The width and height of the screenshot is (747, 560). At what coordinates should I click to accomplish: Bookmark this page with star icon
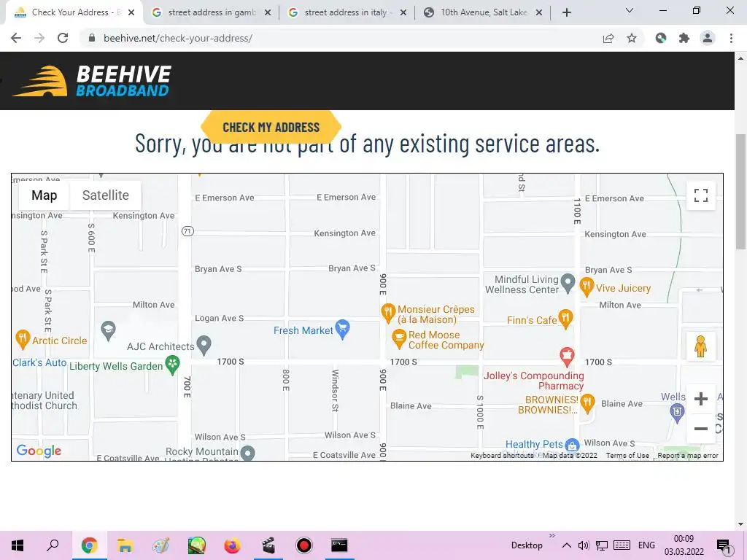tap(632, 38)
